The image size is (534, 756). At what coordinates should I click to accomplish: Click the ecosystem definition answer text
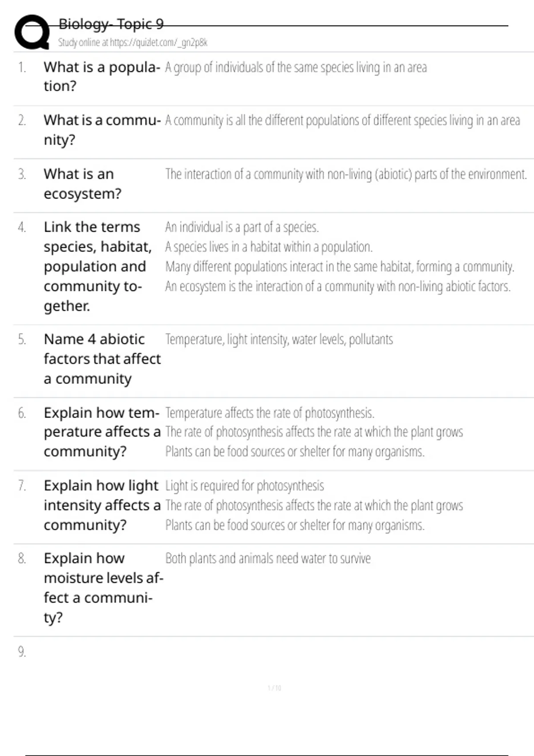(x=346, y=174)
